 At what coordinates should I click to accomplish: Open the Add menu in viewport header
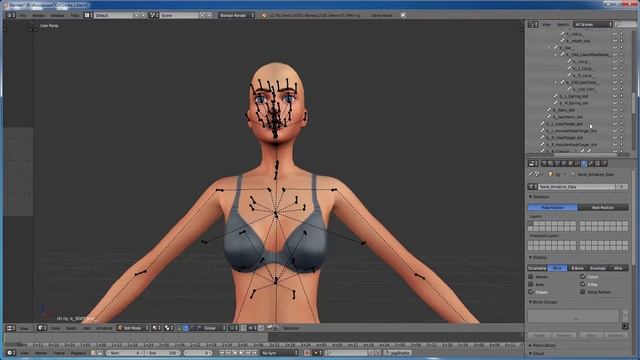coord(87,328)
